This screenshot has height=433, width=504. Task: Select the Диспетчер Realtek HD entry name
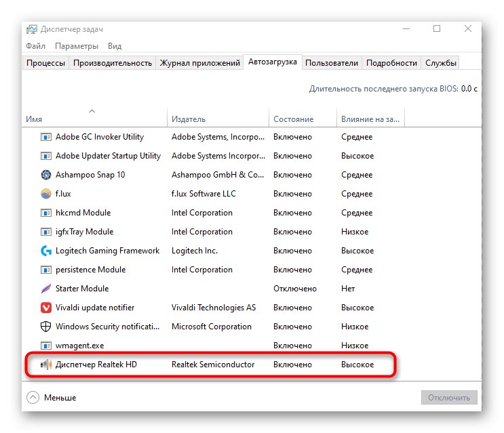(96, 365)
